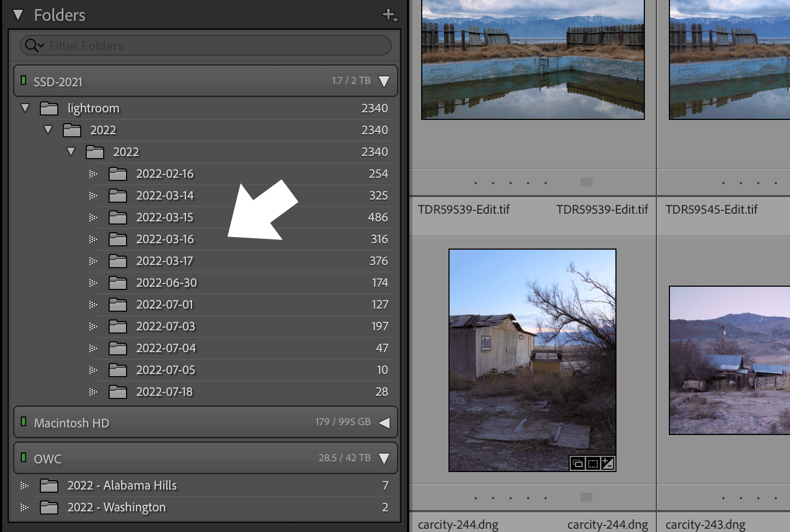Screen dimensions: 790x532
Task: Click the green drive status light beside SSD-2021
Action: pyautogui.click(x=23, y=80)
